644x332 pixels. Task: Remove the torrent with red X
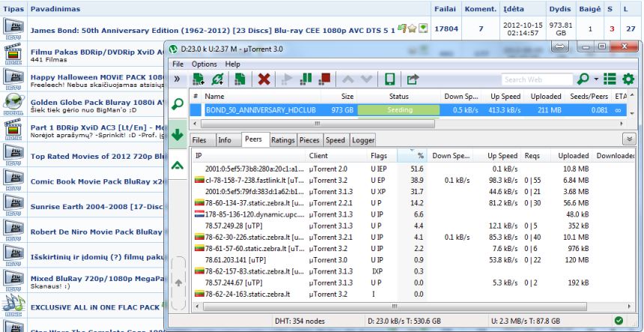click(264, 79)
